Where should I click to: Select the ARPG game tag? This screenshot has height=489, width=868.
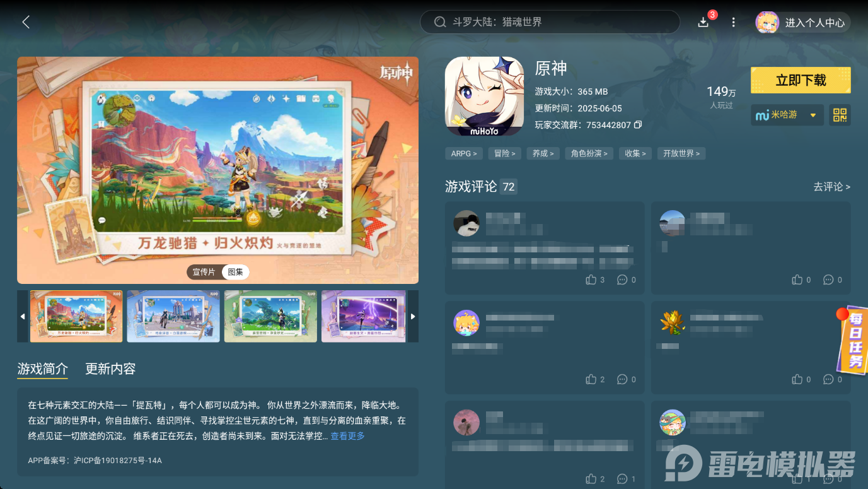(x=463, y=153)
